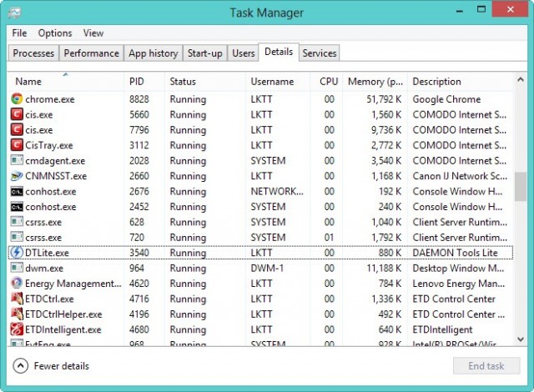The height and width of the screenshot is (392, 534).
Task: Sort by the Username column header
Action: 278,82
